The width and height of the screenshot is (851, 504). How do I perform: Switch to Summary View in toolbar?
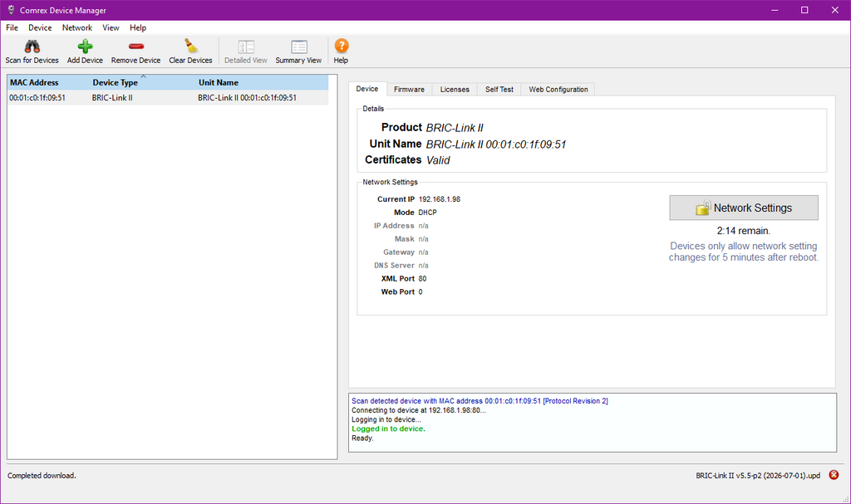(298, 52)
